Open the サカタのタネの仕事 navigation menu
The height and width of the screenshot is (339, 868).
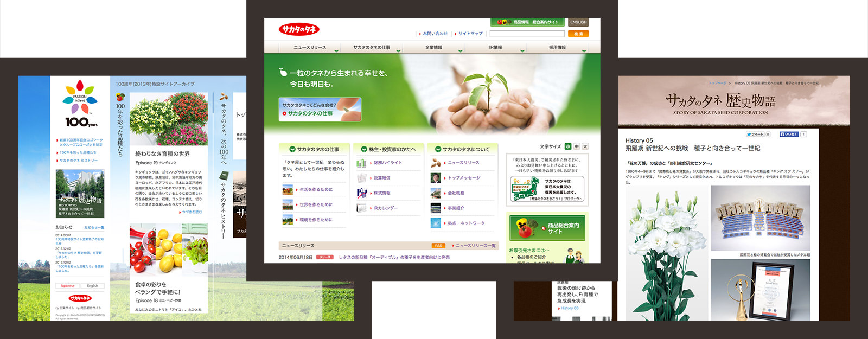372,48
